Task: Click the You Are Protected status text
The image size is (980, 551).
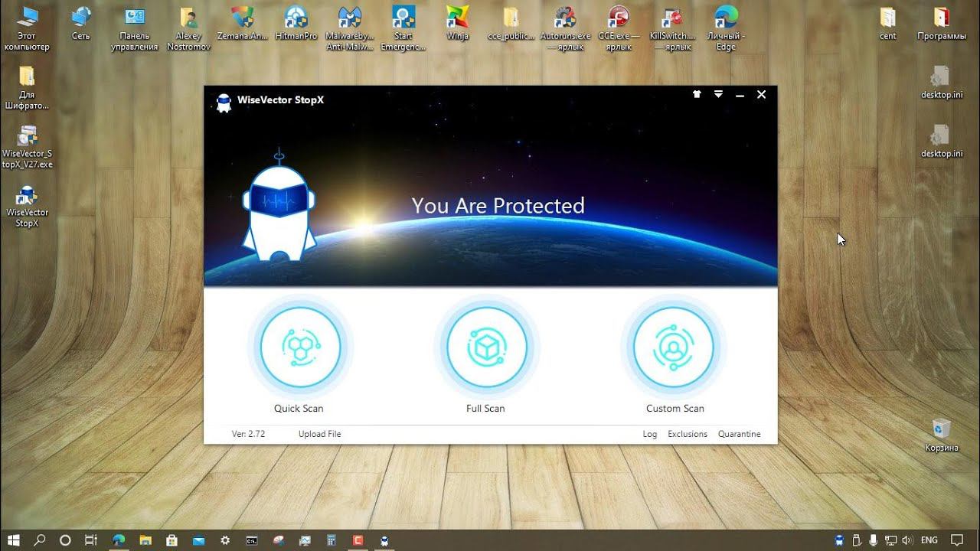Action: click(498, 206)
